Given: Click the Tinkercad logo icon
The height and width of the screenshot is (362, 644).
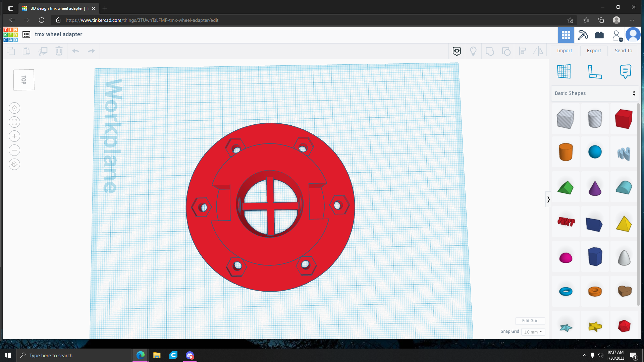Looking at the screenshot, I should pyautogui.click(x=10, y=35).
